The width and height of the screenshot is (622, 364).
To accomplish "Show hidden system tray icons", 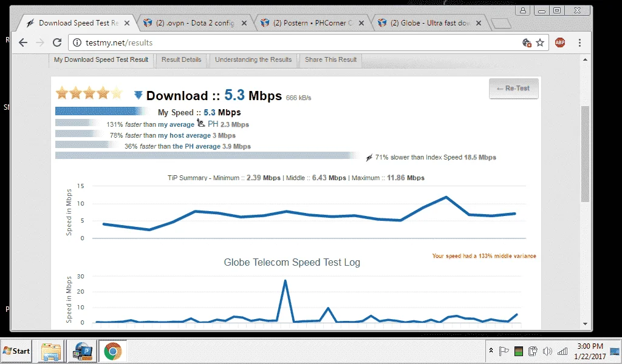I will tap(491, 351).
